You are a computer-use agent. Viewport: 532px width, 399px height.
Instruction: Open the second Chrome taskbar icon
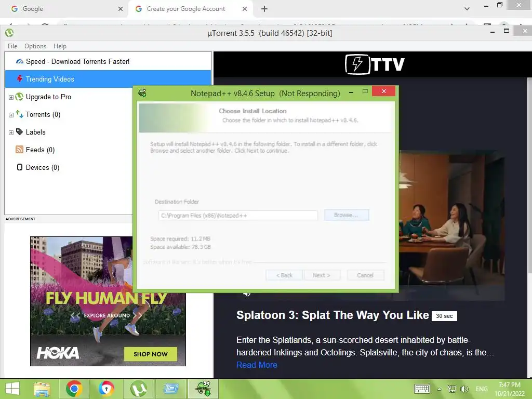[106, 389]
